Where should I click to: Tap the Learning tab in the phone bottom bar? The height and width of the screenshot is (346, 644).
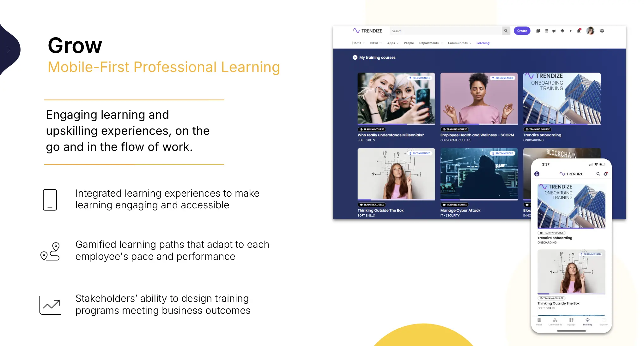click(x=587, y=322)
